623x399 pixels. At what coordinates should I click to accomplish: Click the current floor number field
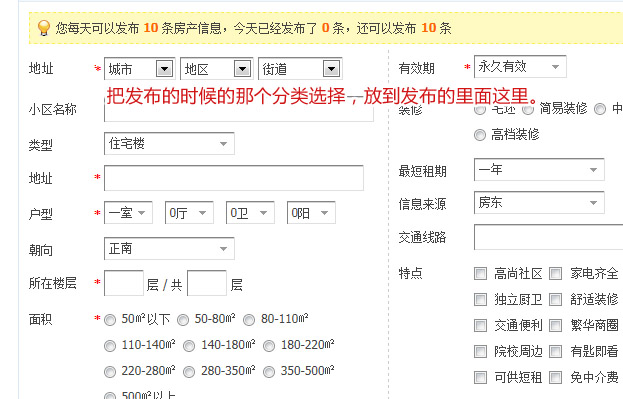124,283
